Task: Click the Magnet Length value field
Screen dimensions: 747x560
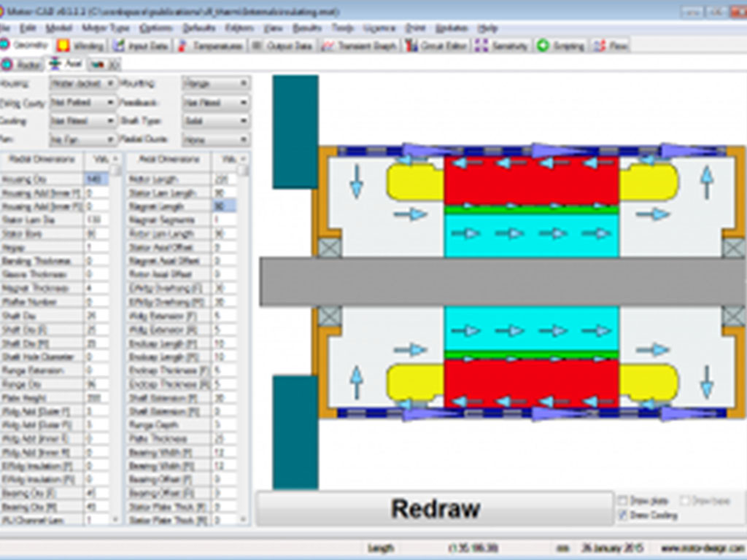Action: click(224, 206)
